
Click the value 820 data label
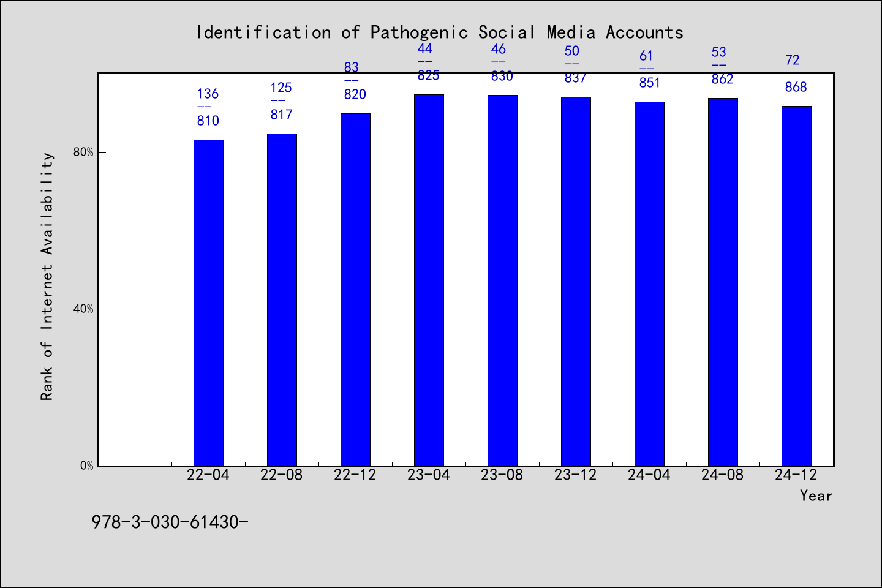(x=355, y=94)
